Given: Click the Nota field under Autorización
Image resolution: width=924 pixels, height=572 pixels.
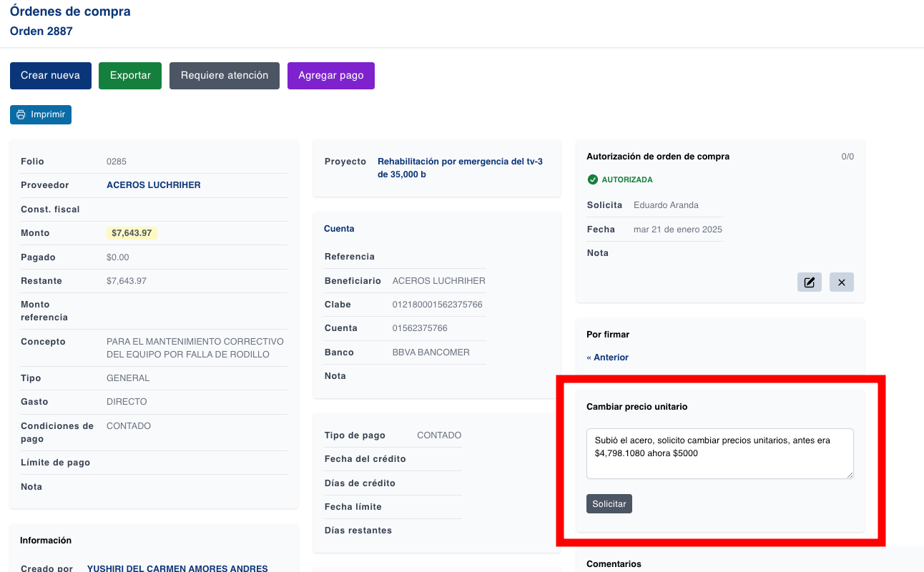Looking at the screenshot, I should pyautogui.click(x=596, y=252).
